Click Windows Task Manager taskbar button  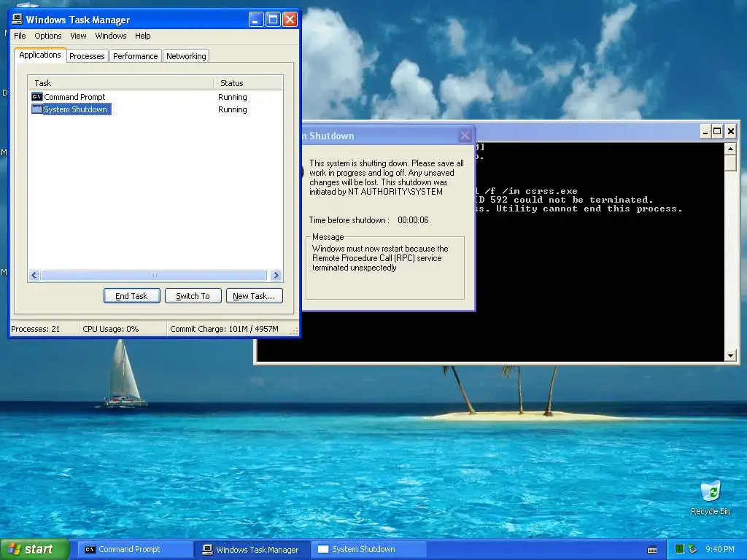tap(252, 550)
